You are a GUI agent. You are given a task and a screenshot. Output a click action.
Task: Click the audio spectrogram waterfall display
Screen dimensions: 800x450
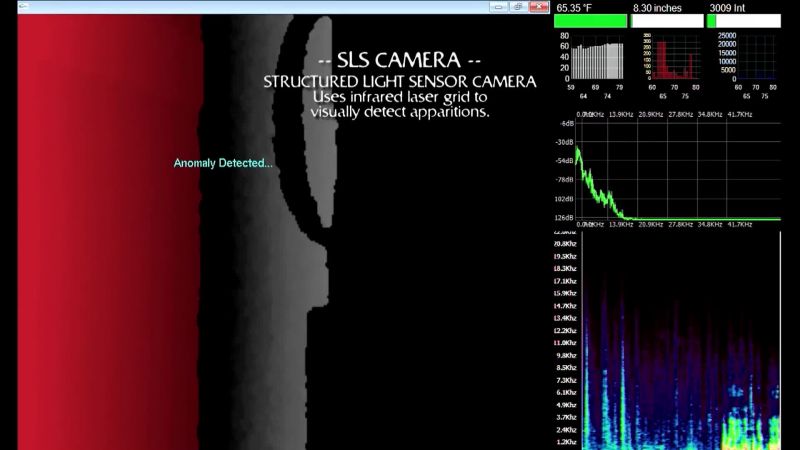tap(681, 340)
